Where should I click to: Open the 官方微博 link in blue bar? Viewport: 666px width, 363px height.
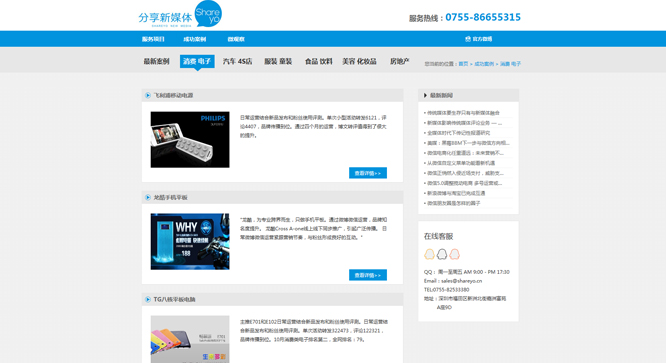pyautogui.click(x=482, y=39)
